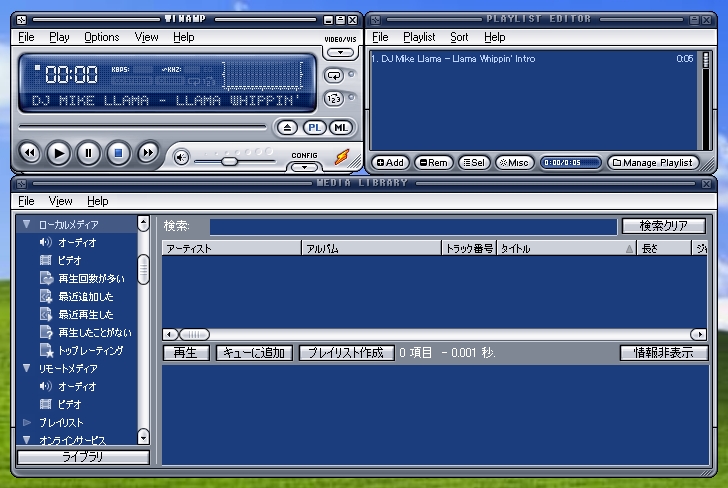Stop playback with the Stop button
The height and width of the screenshot is (488, 728).
tap(118, 153)
